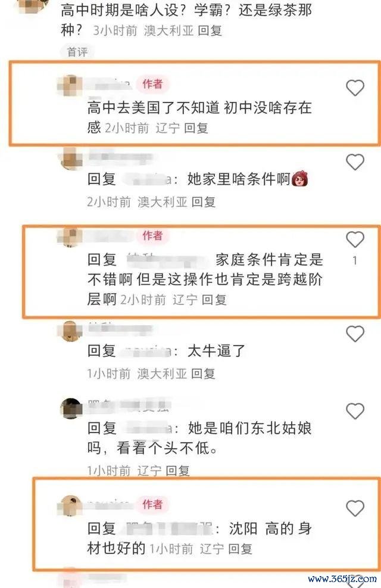Viewport: 381px width, 588px height.
Task: Tap the 首评 badge
Action: (77, 52)
